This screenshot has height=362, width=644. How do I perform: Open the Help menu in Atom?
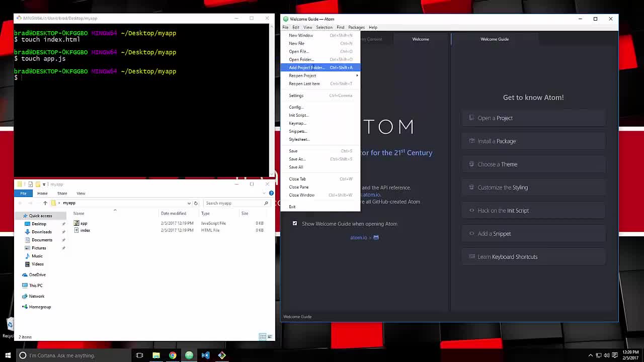tap(373, 27)
